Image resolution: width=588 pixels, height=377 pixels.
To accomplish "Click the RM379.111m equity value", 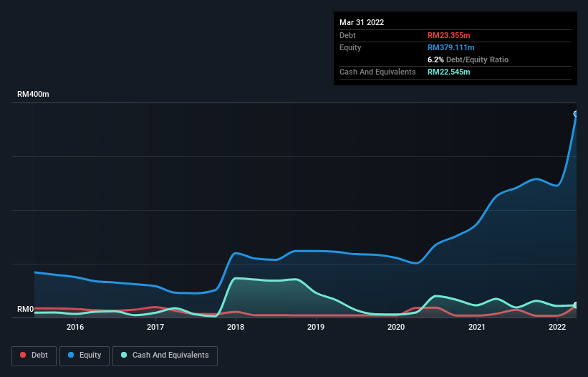I will tap(450, 47).
